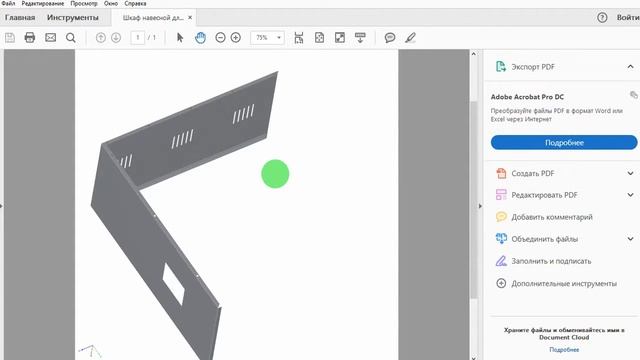Expand the Создать PDF chevron
Viewport: 640px width, 360px height.
coord(631,173)
